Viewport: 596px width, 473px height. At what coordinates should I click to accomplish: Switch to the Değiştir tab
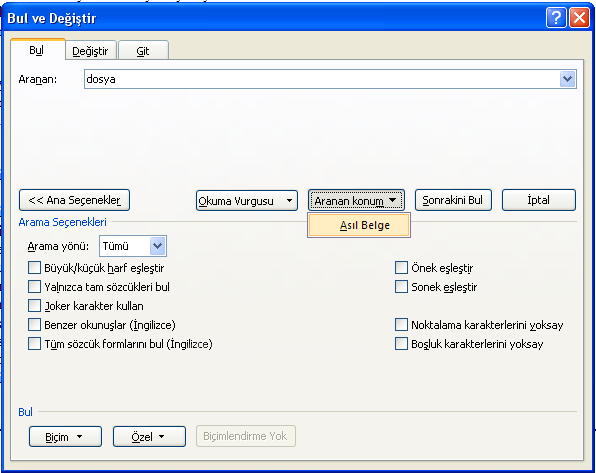coord(90,51)
